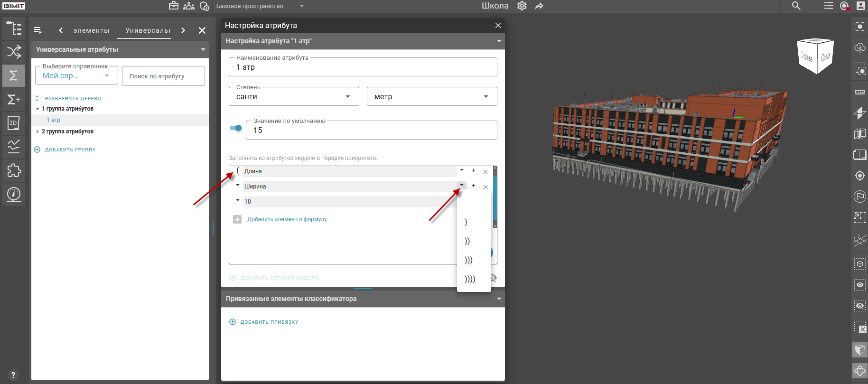This screenshot has height=384, width=868.
Task: Remove the Ширина formula row
Action: tap(485, 187)
